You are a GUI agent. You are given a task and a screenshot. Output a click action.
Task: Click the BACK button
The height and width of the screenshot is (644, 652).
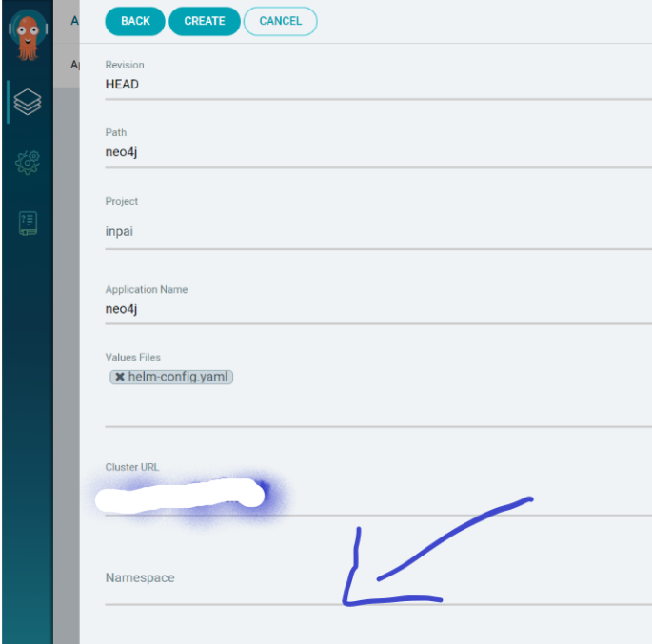click(x=135, y=21)
